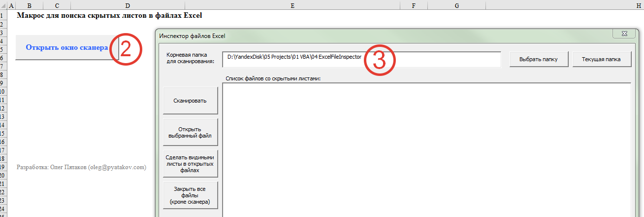The height and width of the screenshot is (217, 644).
Task: Close the 'Инспектор файлов Excel' dialog
Action: click(x=622, y=34)
